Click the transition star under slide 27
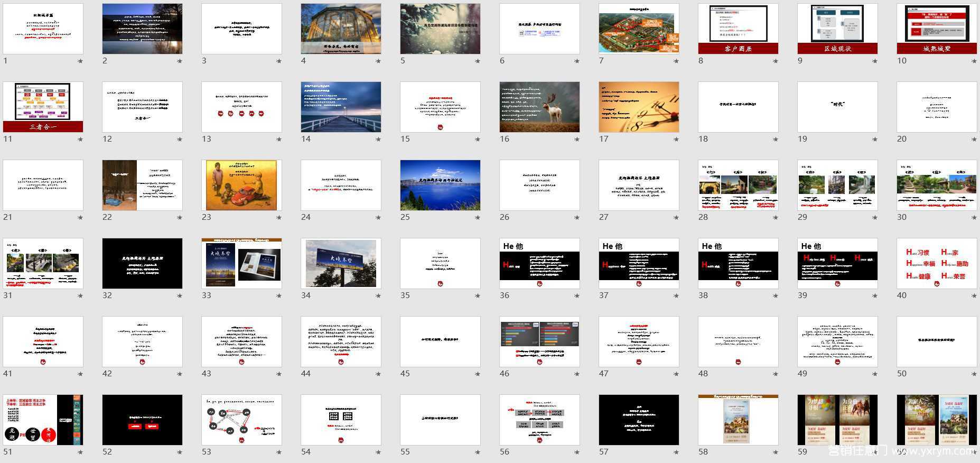Image resolution: width=980 pixels, height=463 pixels. point(676,218)
